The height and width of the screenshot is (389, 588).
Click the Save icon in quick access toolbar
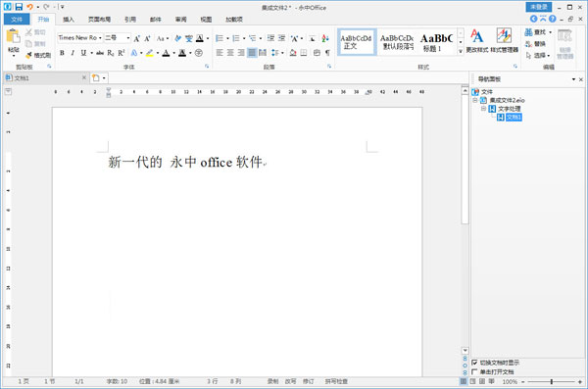pos(19,7)
